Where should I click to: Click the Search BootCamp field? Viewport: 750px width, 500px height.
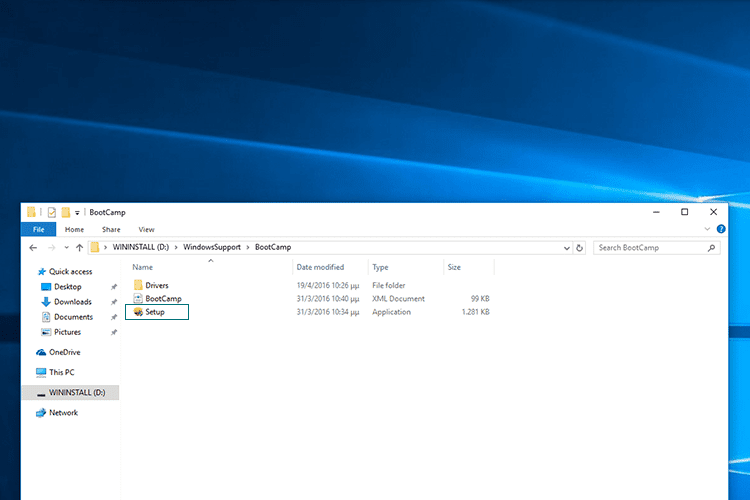pyautogui.click(x=656, y=248)
